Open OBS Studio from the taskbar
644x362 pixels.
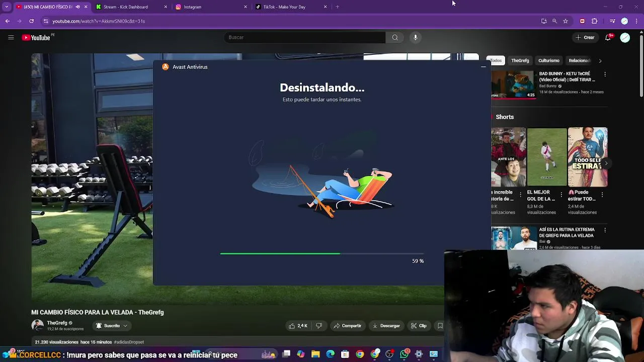389,354
